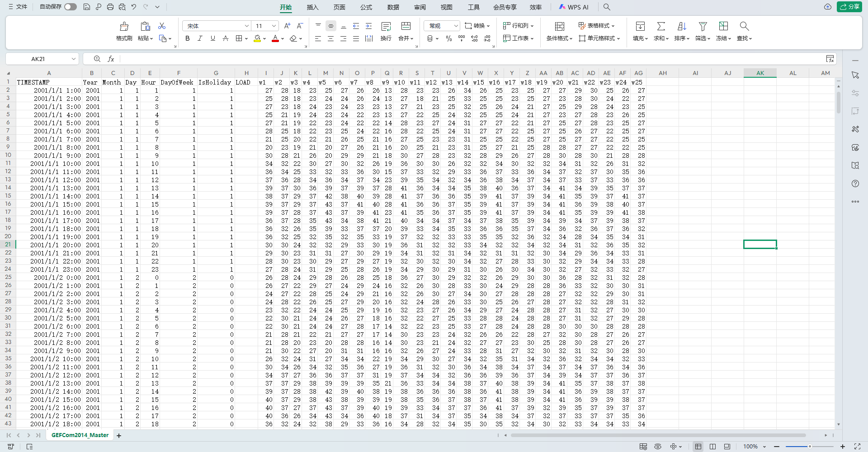Viewport: 868px width, 452px height.
Task: Click the search magnifier beside WPS AI
Action: click(x=607, y=7)
